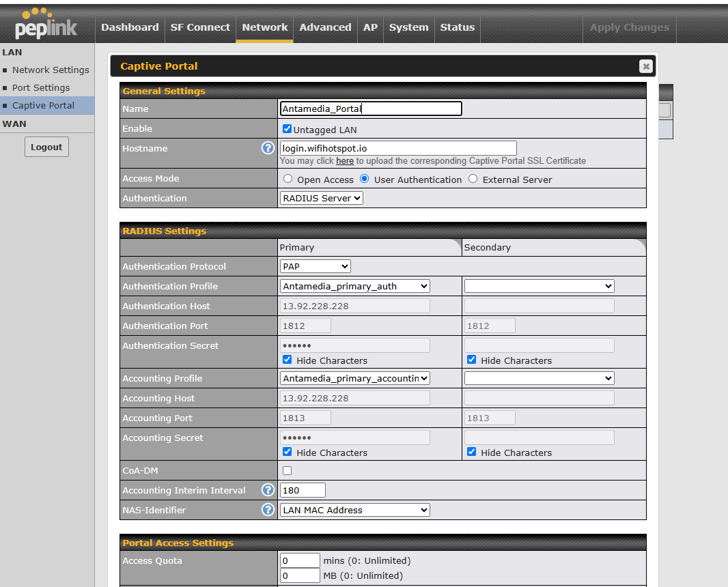Click the help icon next to Hostname

click(268, 148)
